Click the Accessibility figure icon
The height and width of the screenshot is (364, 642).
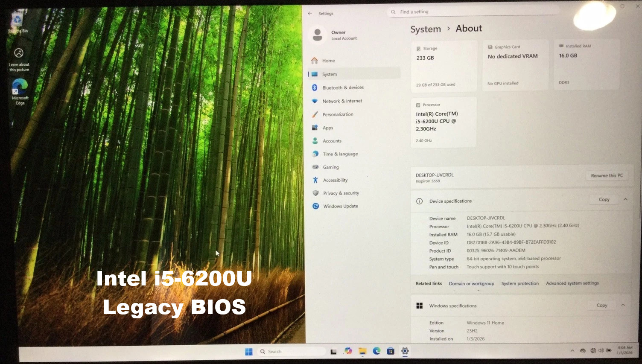315,180
